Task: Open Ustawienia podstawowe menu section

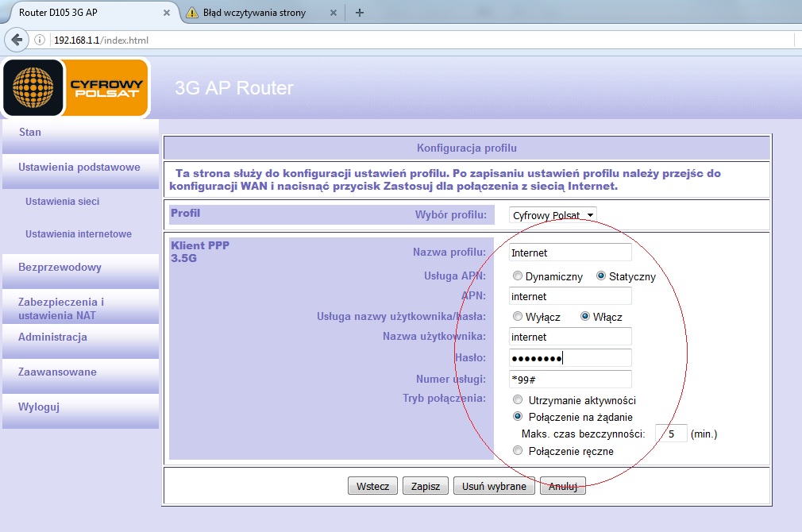Action: (x=79, y=168)
